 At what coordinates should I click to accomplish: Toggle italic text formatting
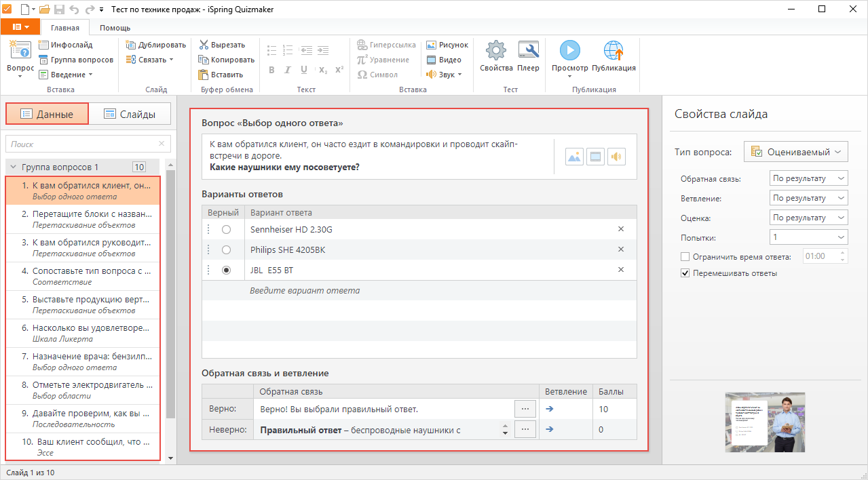click(x=288, y=70)
